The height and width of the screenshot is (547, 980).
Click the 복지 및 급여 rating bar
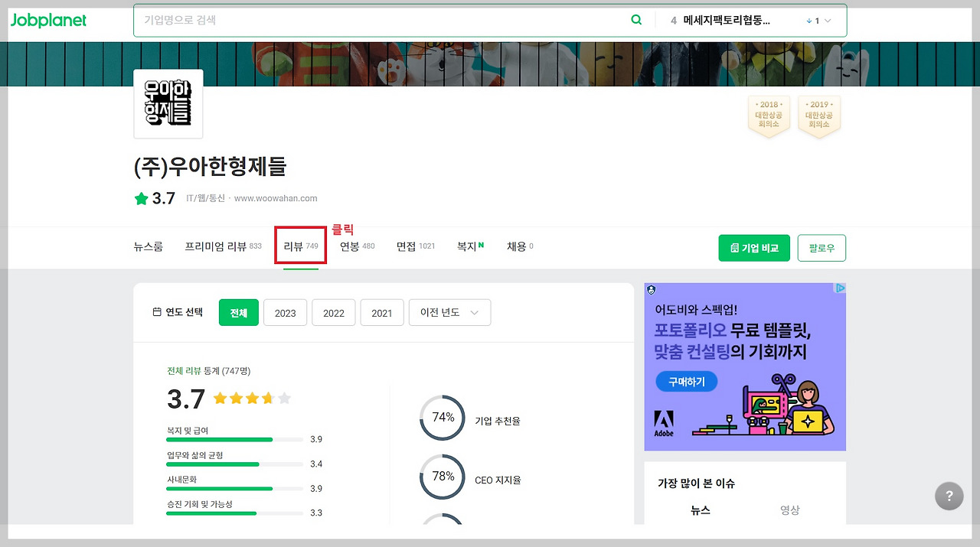pyautogui.click(x=235, y=440)
